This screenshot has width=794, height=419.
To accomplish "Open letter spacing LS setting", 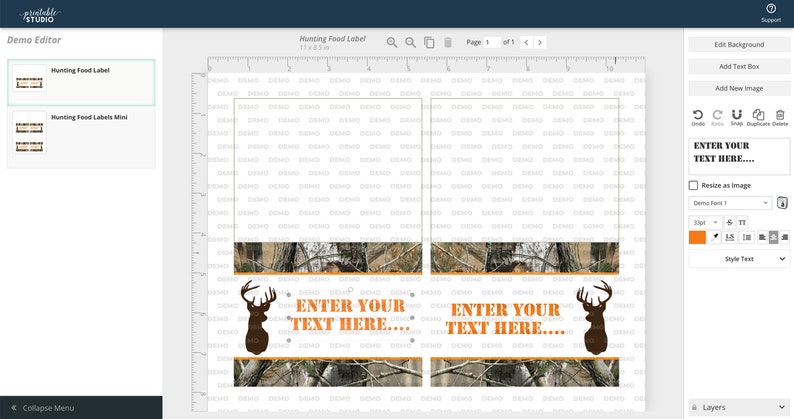I will [730, 237].
